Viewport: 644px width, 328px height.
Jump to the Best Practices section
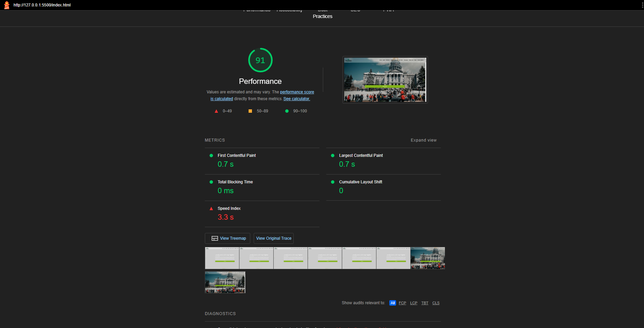point(323,16)
